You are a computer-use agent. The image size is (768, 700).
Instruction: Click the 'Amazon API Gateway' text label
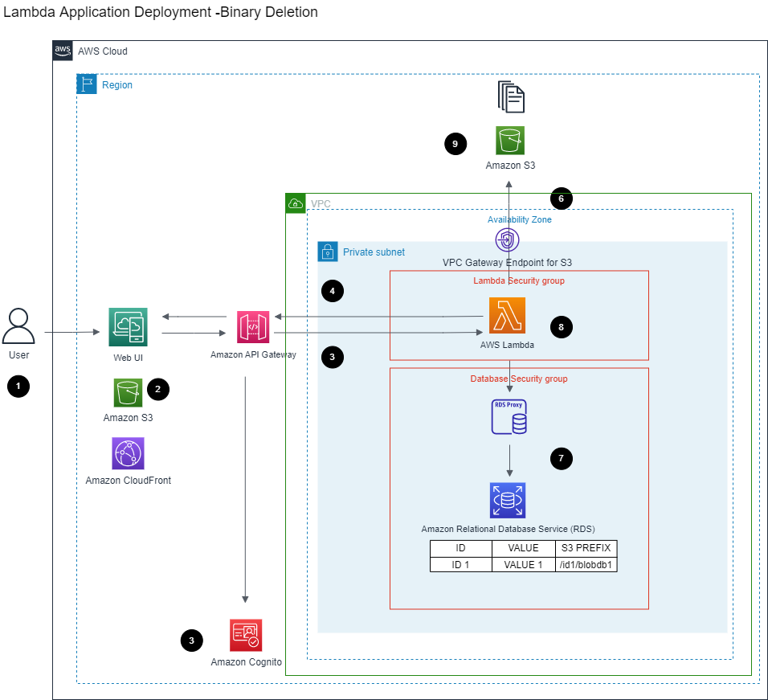pos(253,354)
